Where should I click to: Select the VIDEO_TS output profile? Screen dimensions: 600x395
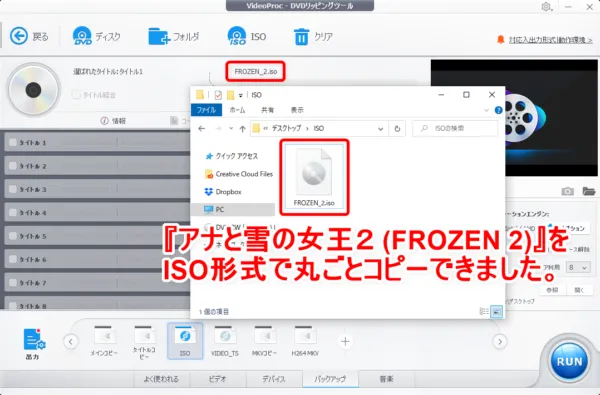[225, 341]
